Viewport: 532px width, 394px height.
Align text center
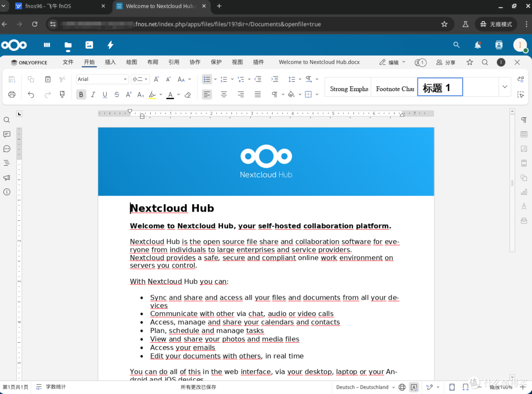(224, 95)
